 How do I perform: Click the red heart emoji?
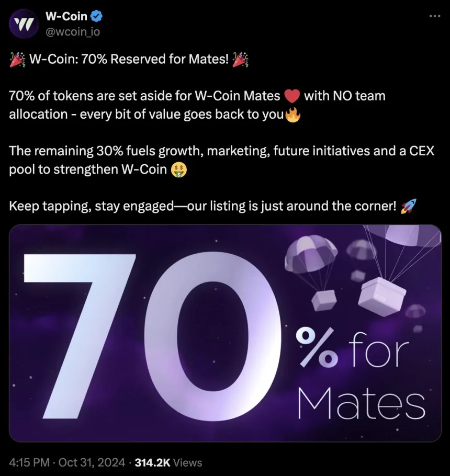pyautogui.click(x=292, y=97)
